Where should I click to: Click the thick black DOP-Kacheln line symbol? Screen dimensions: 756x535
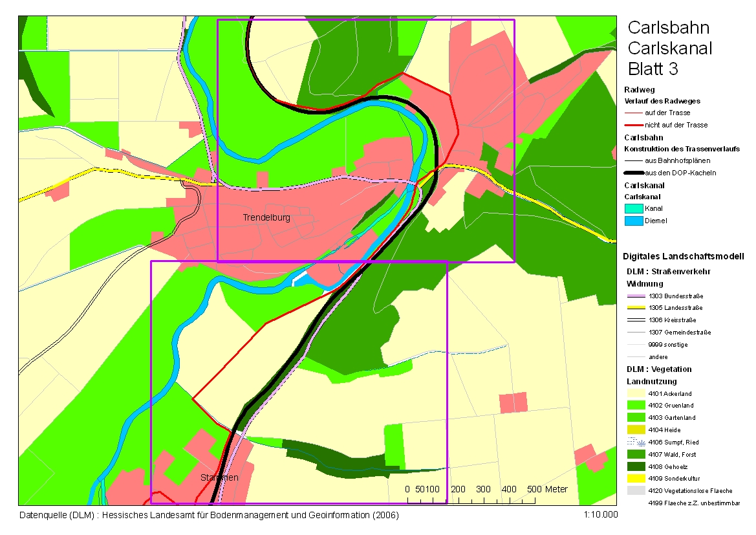point(634,173)
